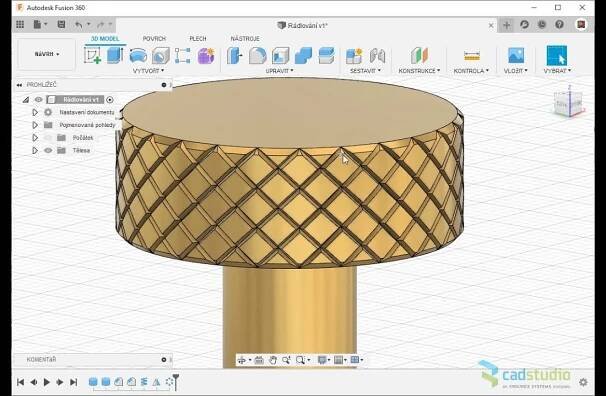Activate the Select tool
The height and width of the screenshot is (396, 606).
557,56
